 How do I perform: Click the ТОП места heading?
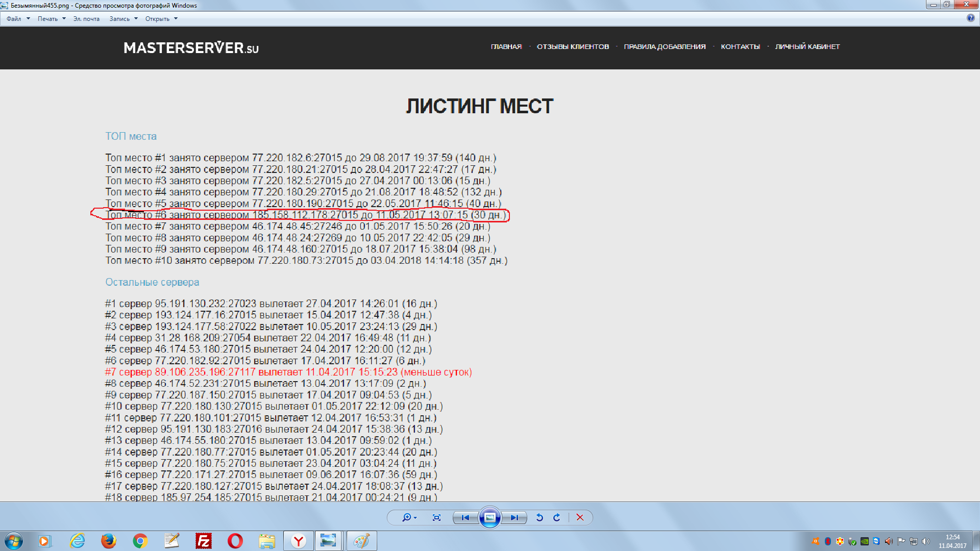point(131,136)
